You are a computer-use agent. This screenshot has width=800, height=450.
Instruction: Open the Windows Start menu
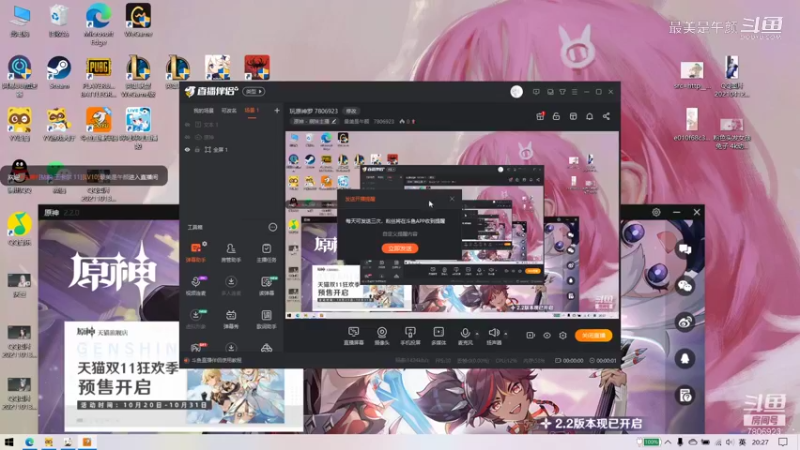pos(9,442)
